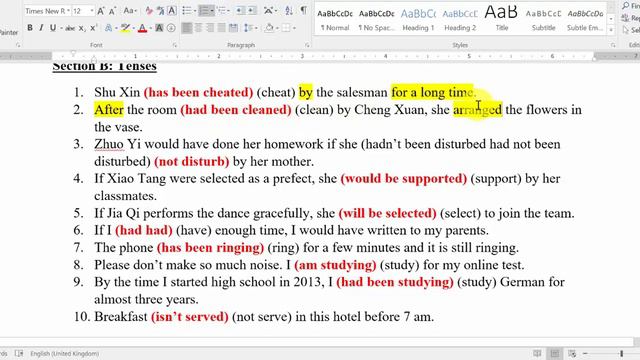Viewport: 640px width, 360px height.
Task: Open the Change Case dropdown
Action: (x=130, y=11)
